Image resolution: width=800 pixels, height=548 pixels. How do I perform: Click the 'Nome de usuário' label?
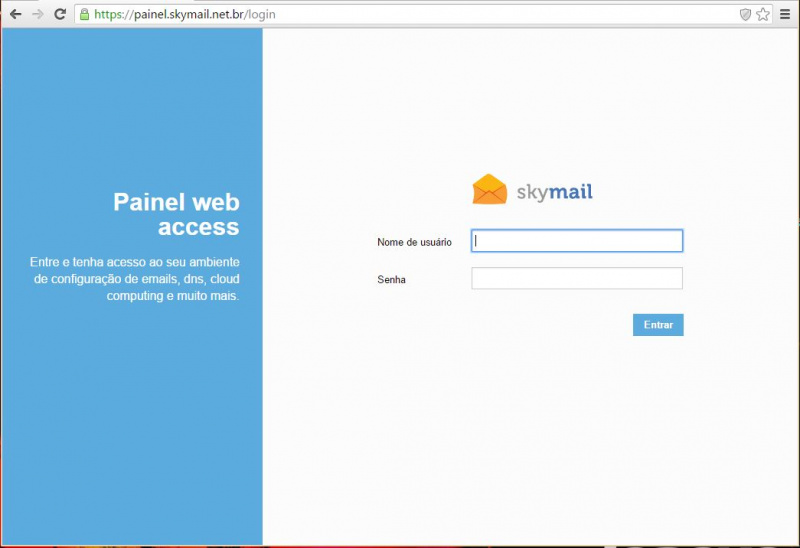414,242
